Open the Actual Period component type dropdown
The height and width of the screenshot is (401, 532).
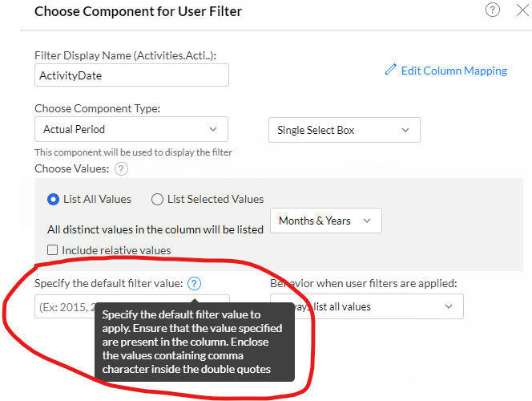pyautogui.click(x=131, y=129)
